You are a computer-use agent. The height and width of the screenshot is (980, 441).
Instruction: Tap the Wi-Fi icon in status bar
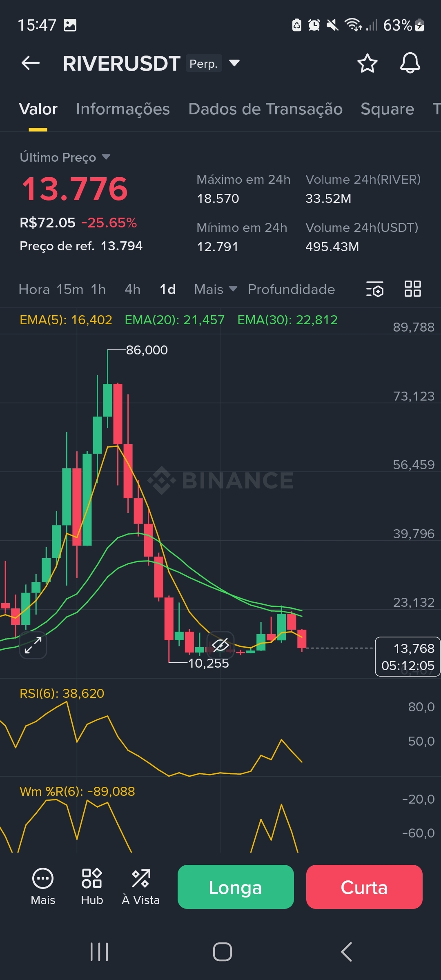pyautogui.click(x=354, y=25)
